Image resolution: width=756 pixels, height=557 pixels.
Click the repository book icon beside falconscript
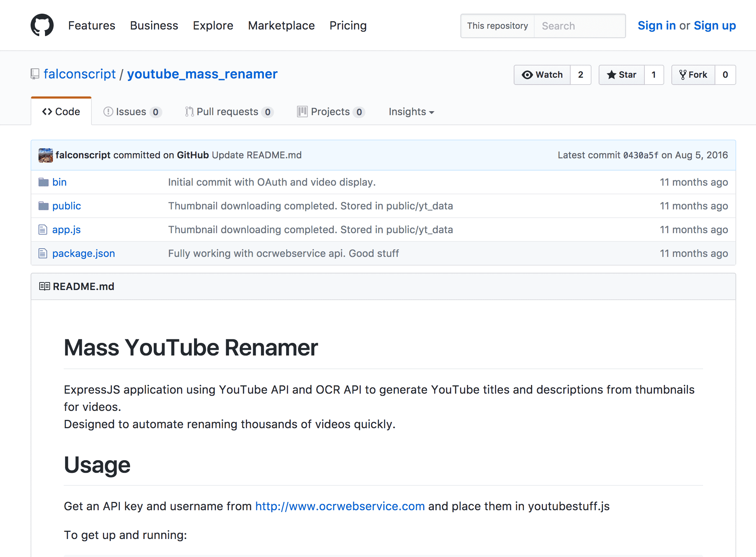click(x=35, y=74)
